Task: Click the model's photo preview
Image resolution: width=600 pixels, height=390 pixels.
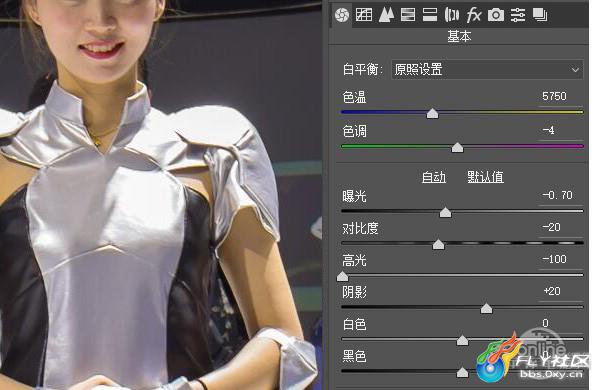Action: (x=161, y=195)
